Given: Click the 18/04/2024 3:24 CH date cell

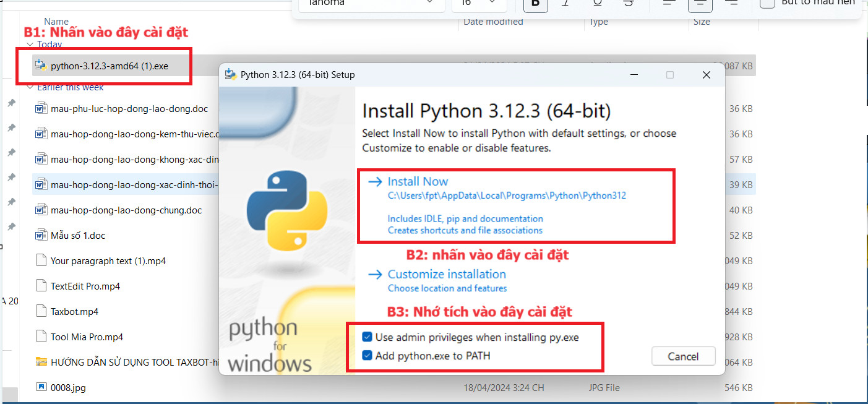Looking at the screenshot, I should coord(504,387).
